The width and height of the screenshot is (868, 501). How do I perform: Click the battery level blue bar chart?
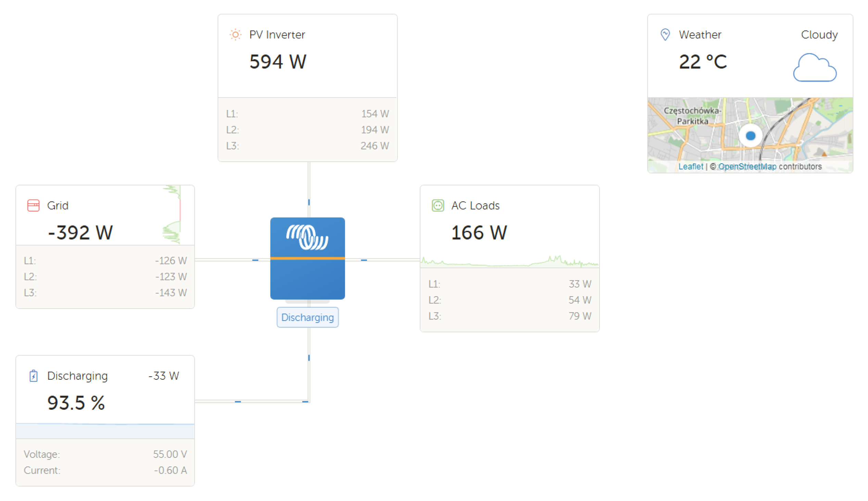pyautogui.click(x=105, y=431)
